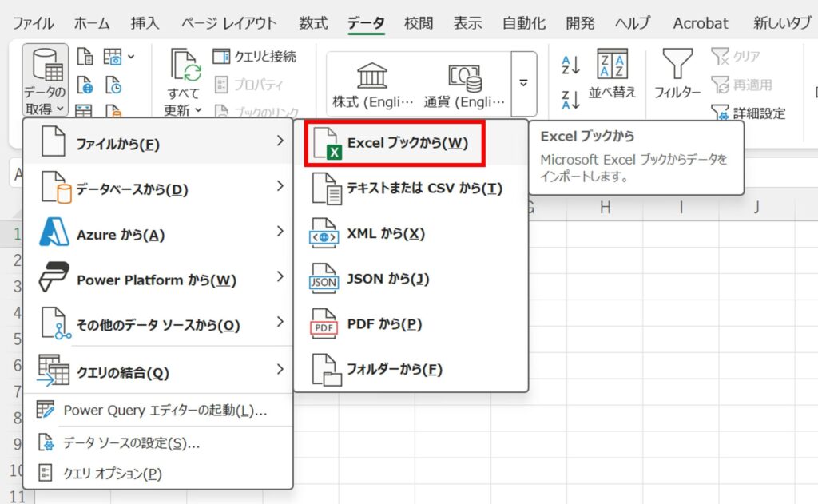The image size is (818, 504).
Task: Expand Combine Queries (クエリの結合) submenu
Action: (158, 371)
